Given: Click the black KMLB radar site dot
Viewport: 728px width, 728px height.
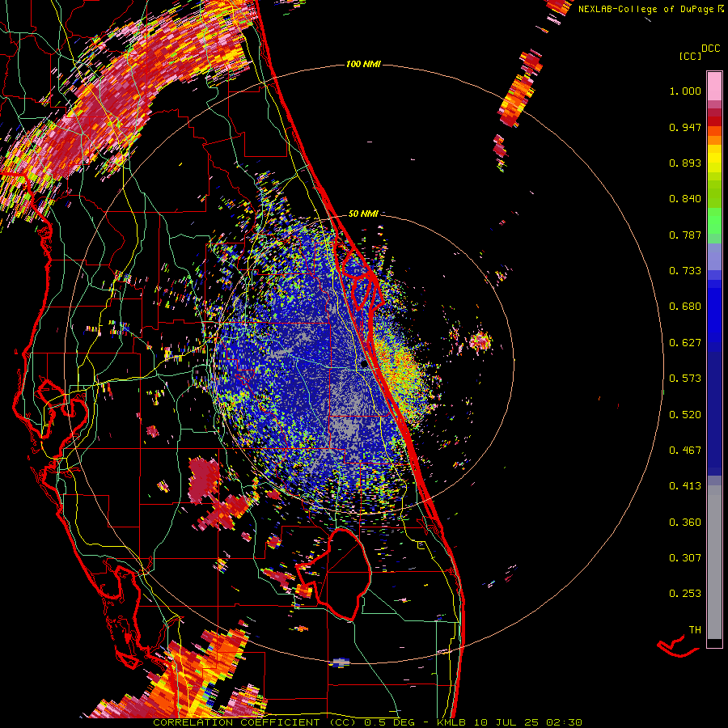Looking at the screenshot, I should (364, 365).
